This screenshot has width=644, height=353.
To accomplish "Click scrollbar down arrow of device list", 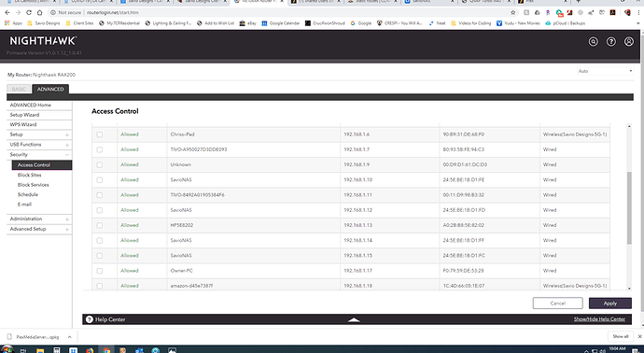I will (x=629, y=289).
